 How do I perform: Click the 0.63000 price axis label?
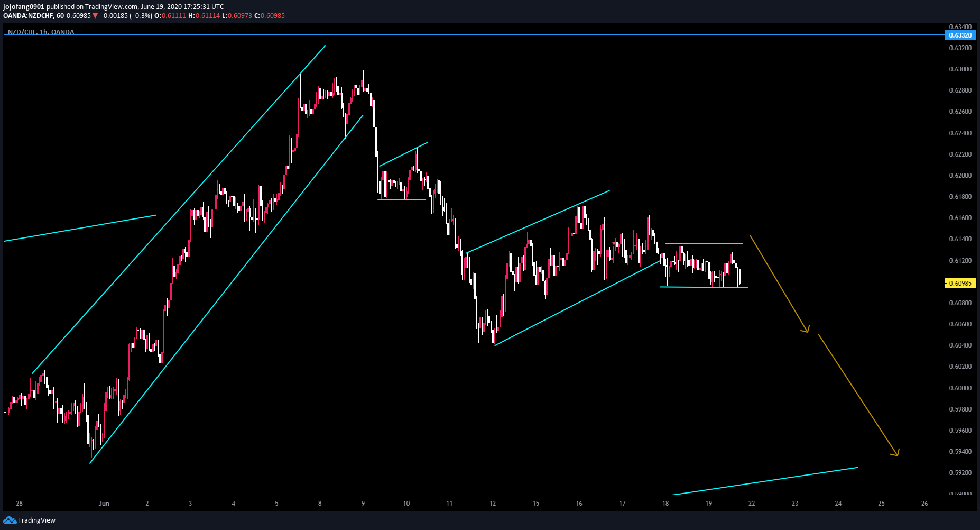point(960,69)
